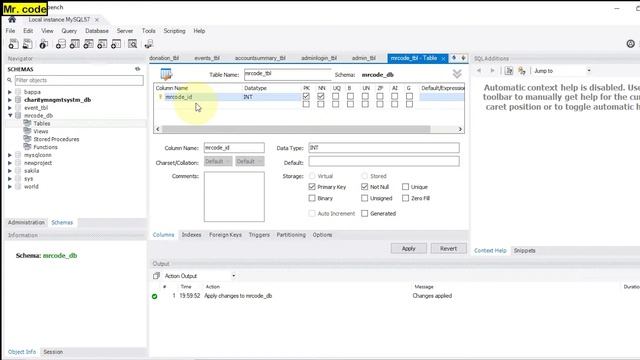Go back in SQL Additions help
This screenshot has width=640, height=360.
479,71
